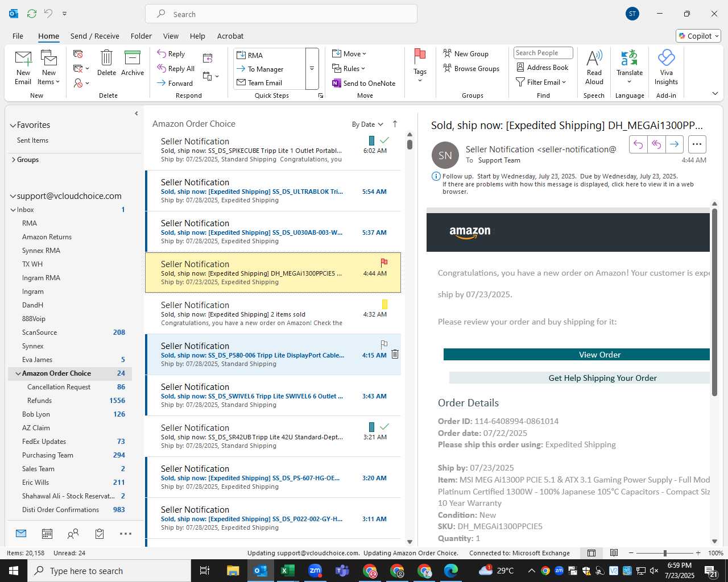Toggle the flag on the 4:15 AM message
The height and width of the screenshot is (582, 728).
384,344
